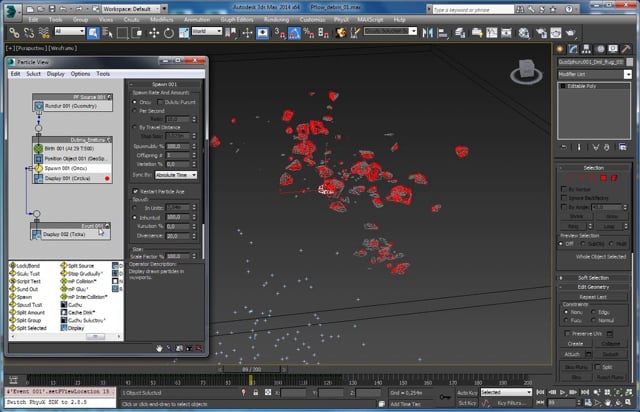The image size is (640, 412).
Task: Toggle the 3D Snaps button
Action: [280, 33]
